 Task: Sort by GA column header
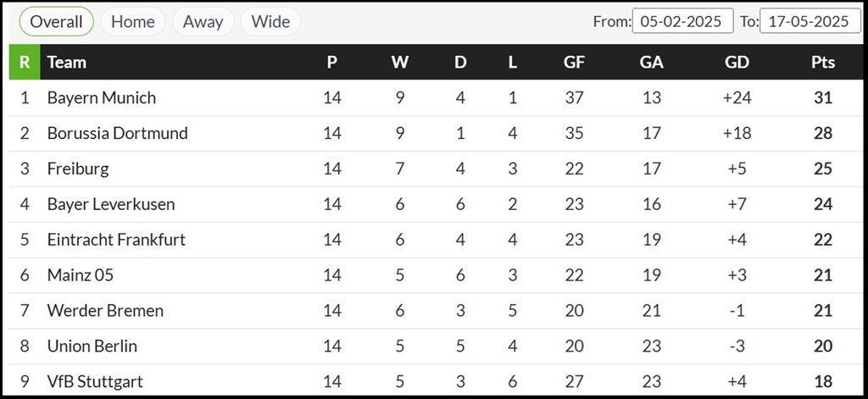pos(652,62)
